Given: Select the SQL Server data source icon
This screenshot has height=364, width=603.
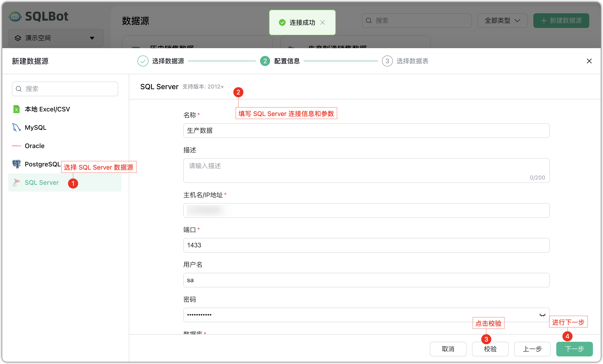Looking at the screenshot, I should pyautogui.click(x=16, y=182).
